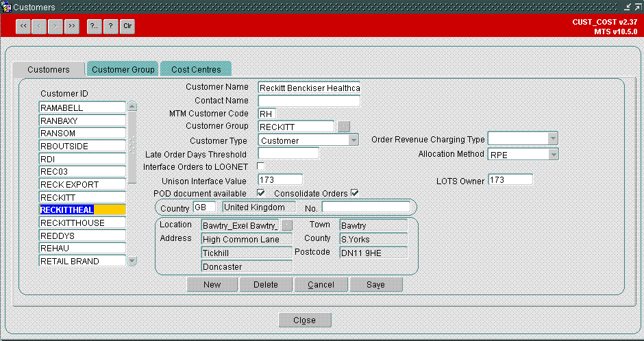Jump to last record with >> button
The height and width of the screenshot is (341, 644).
pyautogui.click(x=72, y=26)
